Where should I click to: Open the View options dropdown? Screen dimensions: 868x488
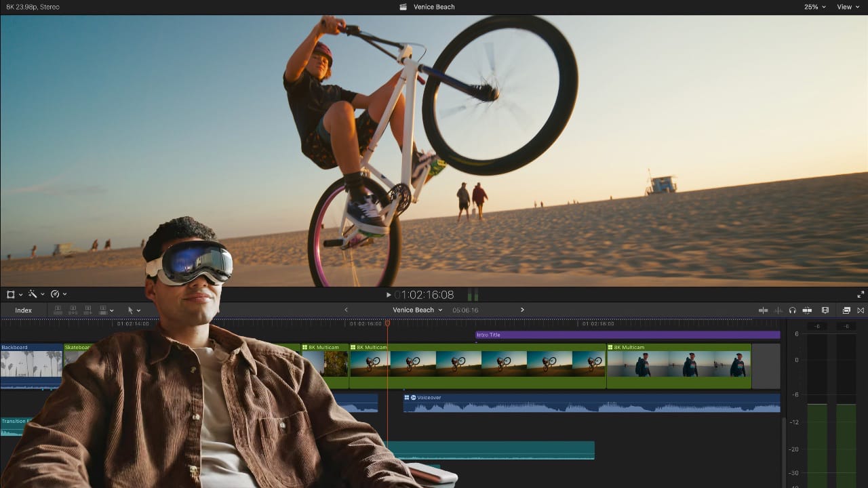click(x=848, y=7)
